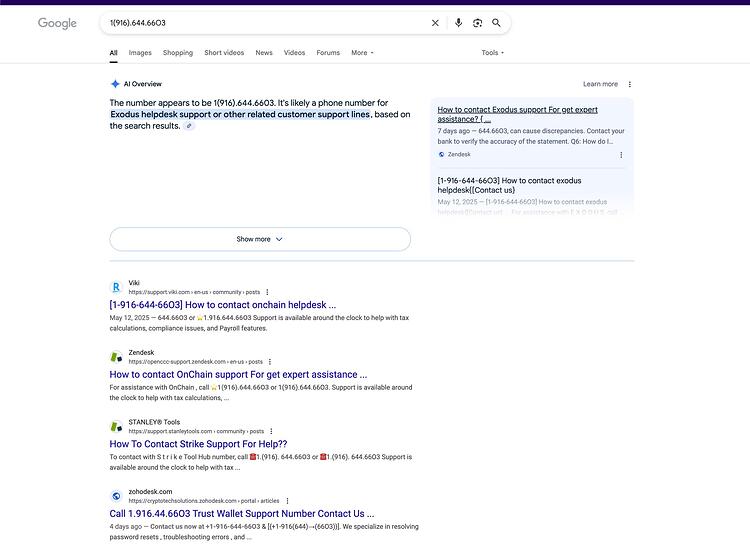Switch to the Shopping tab

point(178,53)
